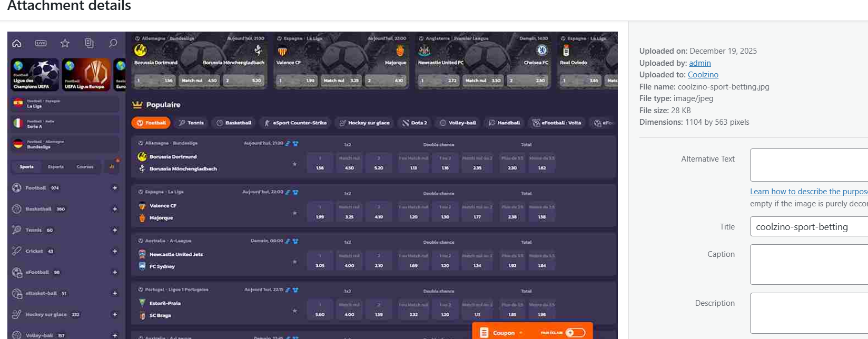Click the Football soccer ball sidebar icon
The height and width of the screenshot is (339, 868).
pos(17,188)
